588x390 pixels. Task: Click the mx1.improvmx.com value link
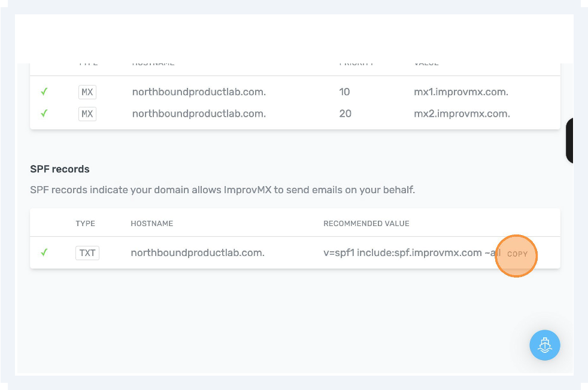(460, 92)
